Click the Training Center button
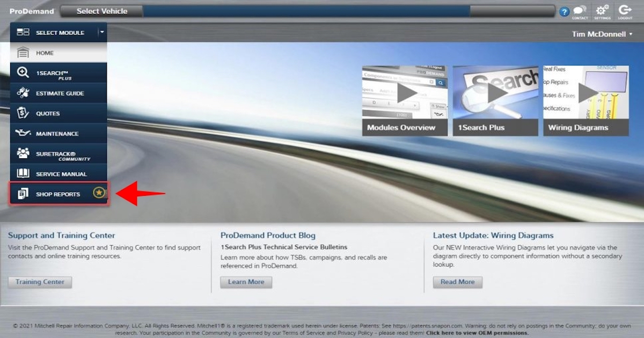Screen dimensions: 644x338 pos(40,282)
